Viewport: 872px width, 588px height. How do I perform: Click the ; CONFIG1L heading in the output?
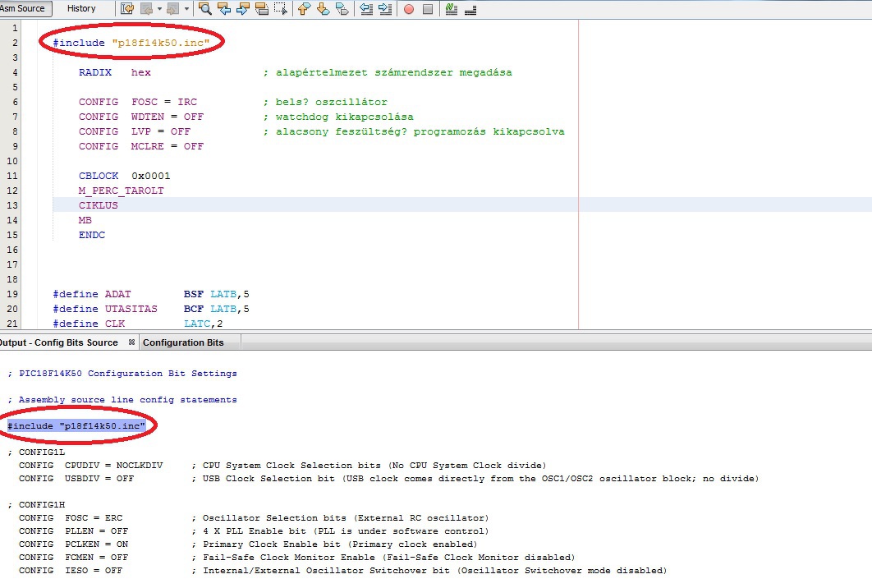click(x=36, y=452)
